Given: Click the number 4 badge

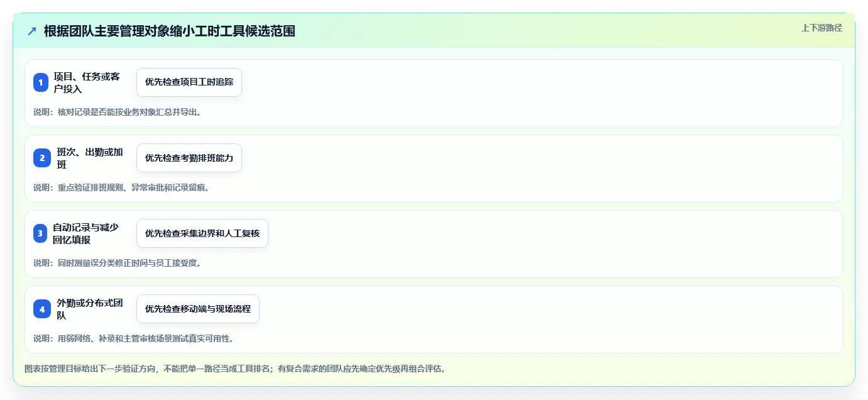Looking at the screenshot, I should pyautogui.click(x=42, y=309).
